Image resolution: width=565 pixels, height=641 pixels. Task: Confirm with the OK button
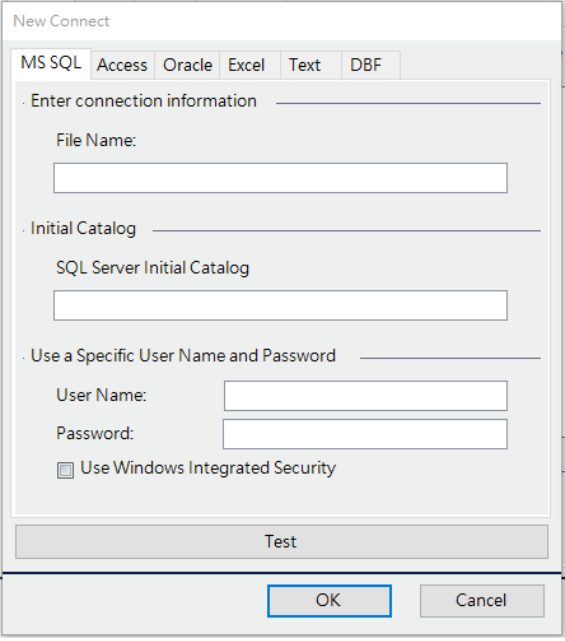[x=329, y=601]
